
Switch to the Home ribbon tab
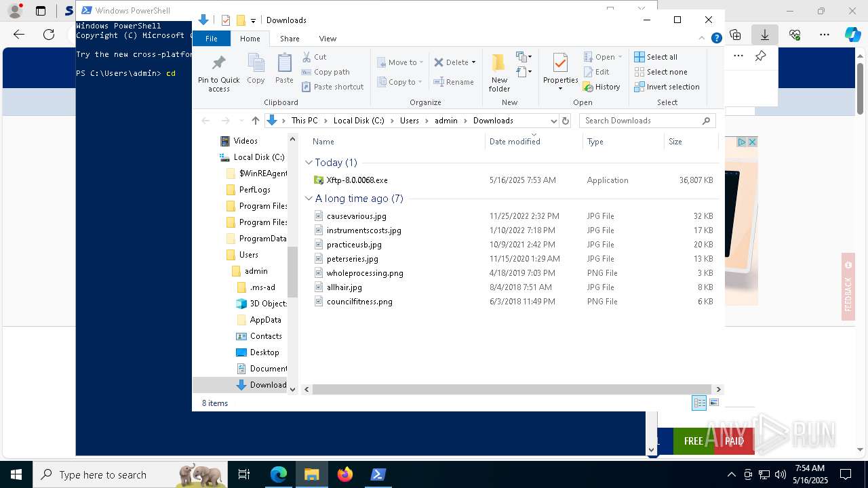[x=250, y=39]
